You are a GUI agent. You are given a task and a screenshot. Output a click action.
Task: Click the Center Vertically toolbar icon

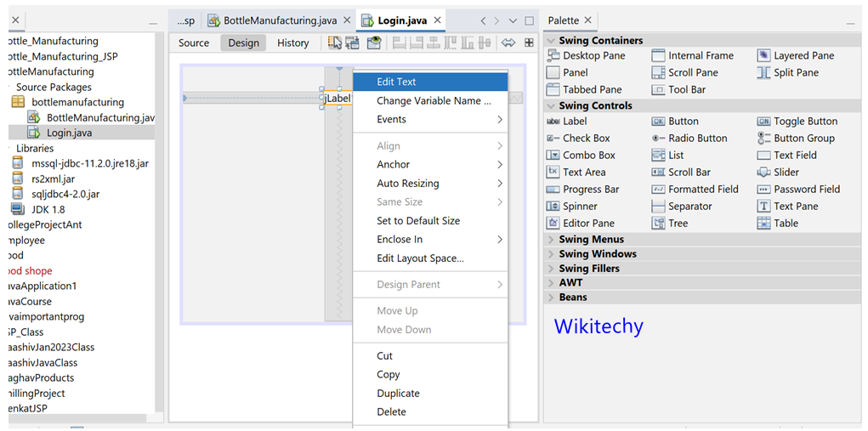(485, 43)
